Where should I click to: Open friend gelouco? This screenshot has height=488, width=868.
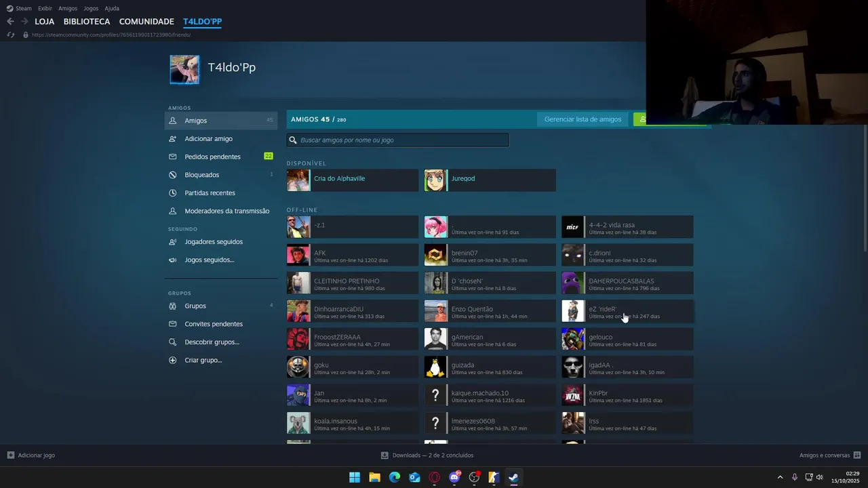627,339
